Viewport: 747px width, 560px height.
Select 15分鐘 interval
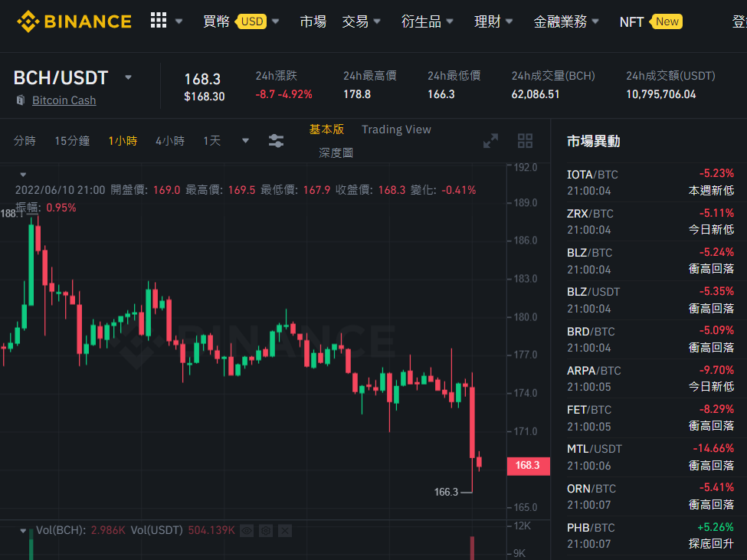click(x=72, y=140)
